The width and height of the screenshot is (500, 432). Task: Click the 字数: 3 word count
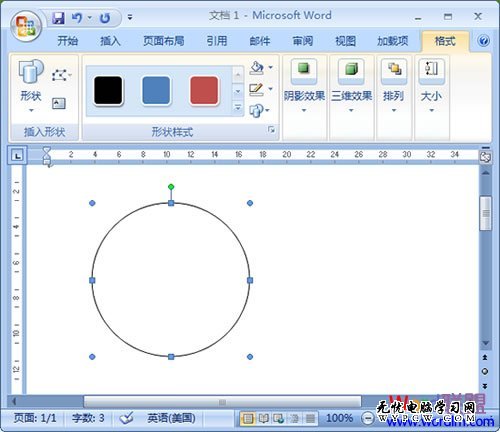tap(88, 418)
